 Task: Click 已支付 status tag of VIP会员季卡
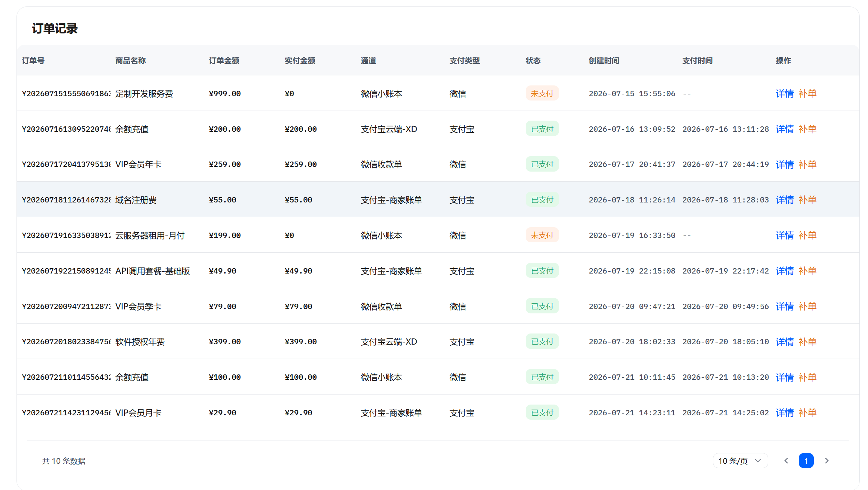click(542, 306)
